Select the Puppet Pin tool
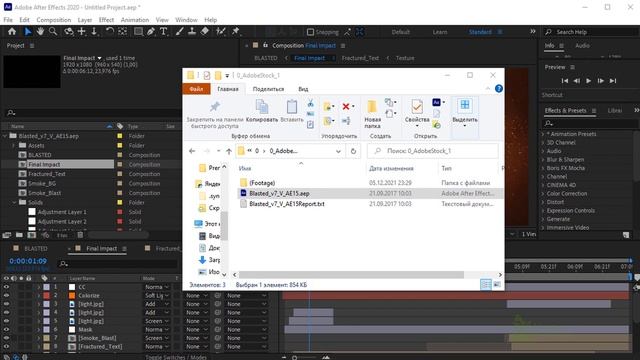Image resolution: width=640 pixels, height=360 pixels. (x=236, y=31)
